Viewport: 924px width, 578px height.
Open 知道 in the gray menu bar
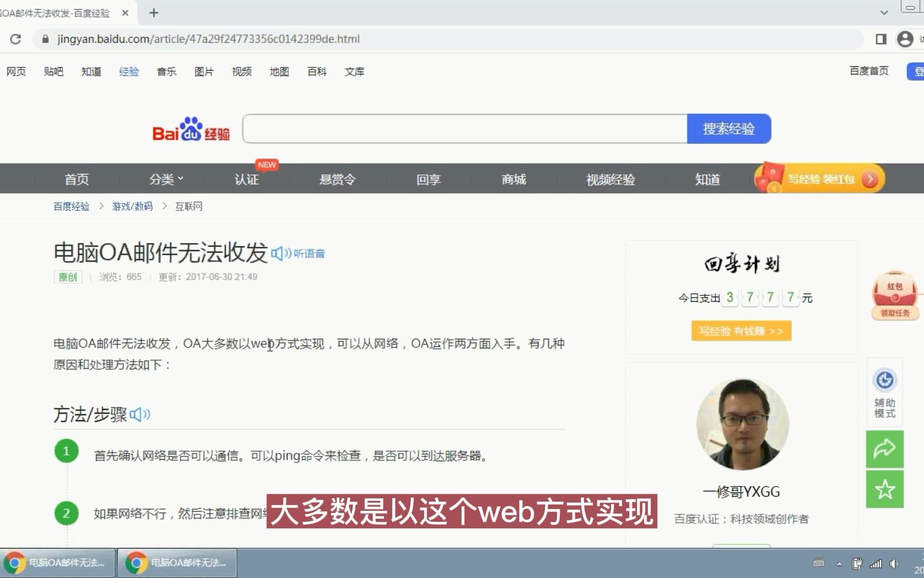coord(707,179)
